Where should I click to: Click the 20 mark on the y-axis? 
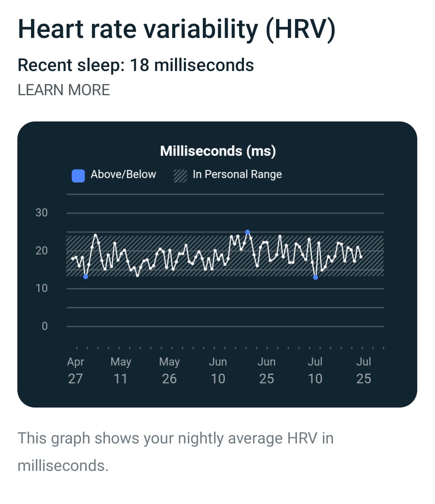pos(42,251)
